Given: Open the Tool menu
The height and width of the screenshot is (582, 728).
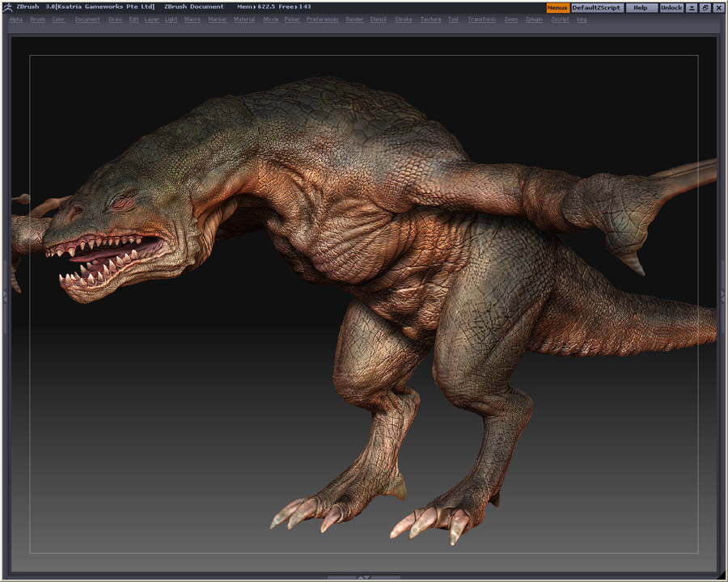Looking at the screenshot, I should pos(453,19).
